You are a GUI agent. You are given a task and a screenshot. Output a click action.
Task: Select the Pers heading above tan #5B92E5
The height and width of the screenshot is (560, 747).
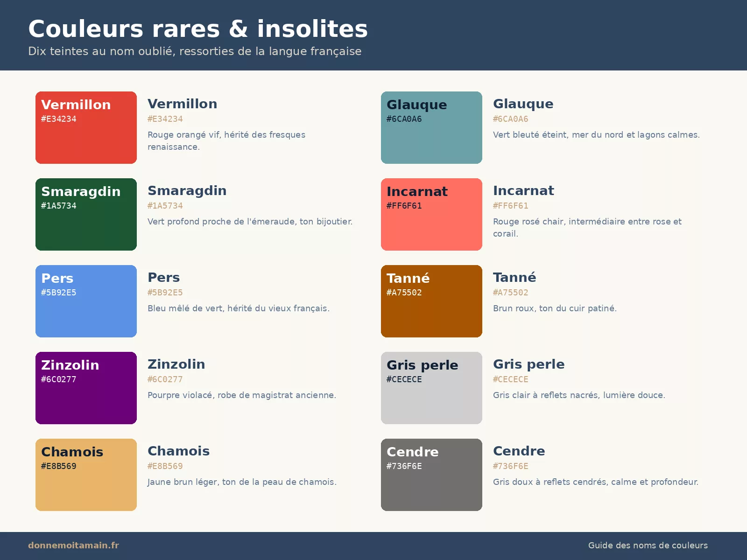point(164,277)
